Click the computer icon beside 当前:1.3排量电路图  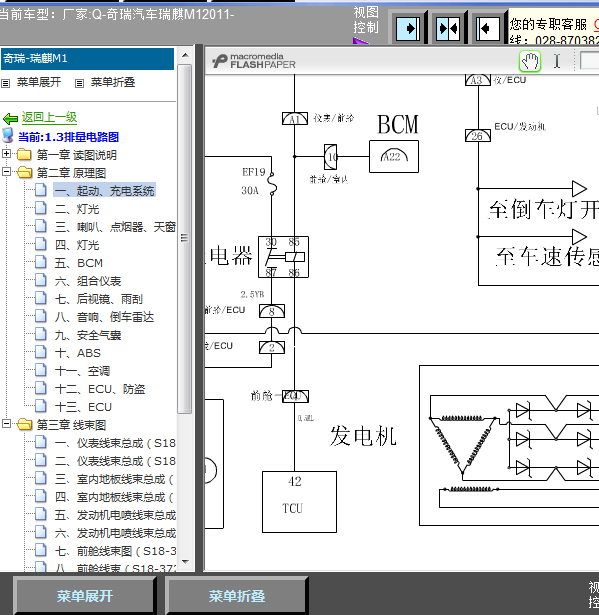(7, 135)
